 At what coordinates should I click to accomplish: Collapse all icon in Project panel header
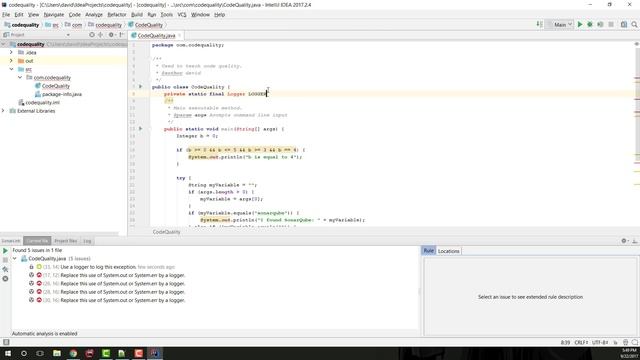(x=100, y=35)
